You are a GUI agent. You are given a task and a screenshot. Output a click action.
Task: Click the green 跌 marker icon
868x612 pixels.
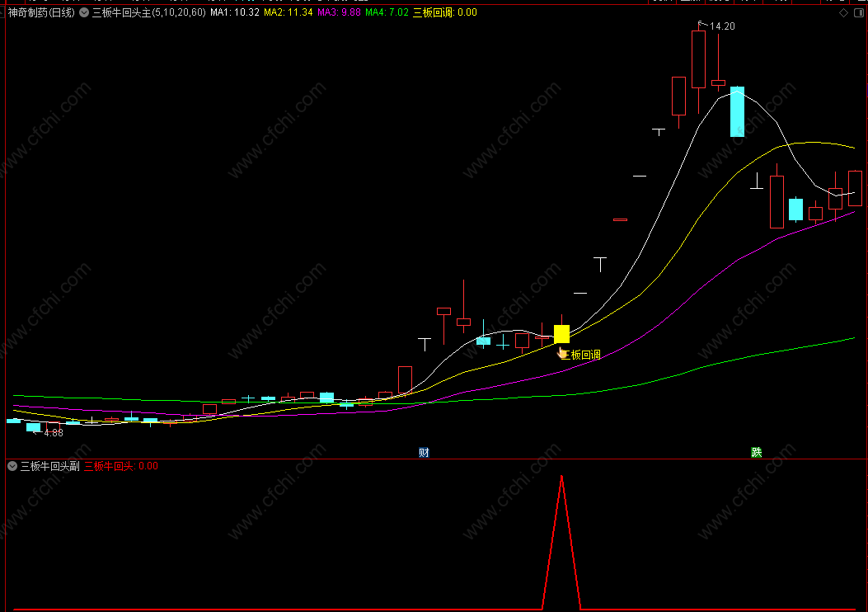[756, 453]
